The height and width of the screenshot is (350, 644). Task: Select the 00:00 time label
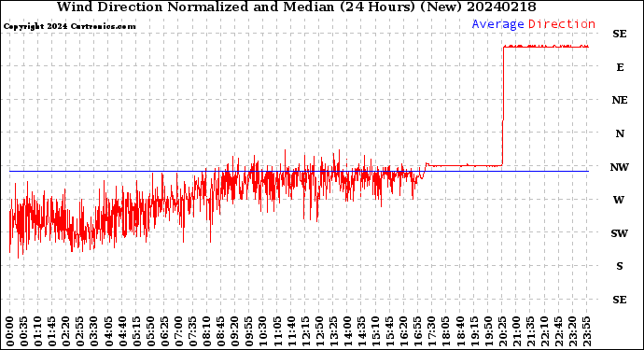[x=10, y=331]
